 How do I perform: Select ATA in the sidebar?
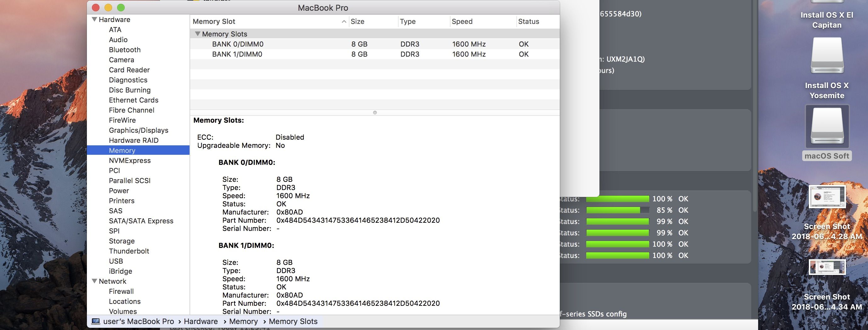(115, 30)
